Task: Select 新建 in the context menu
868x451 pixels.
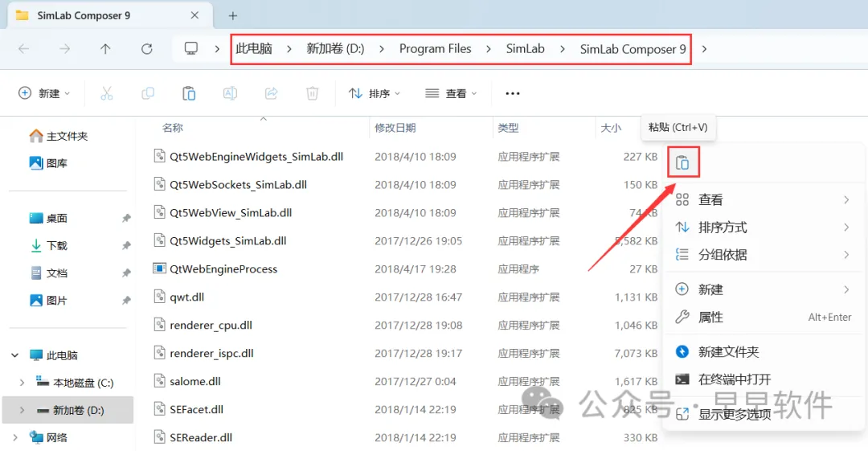Action: tap(764, 289)
